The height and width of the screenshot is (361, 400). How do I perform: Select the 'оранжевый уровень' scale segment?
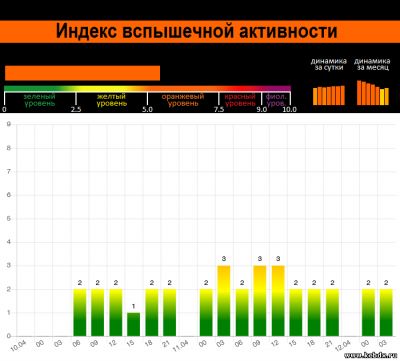pos(183,100)
